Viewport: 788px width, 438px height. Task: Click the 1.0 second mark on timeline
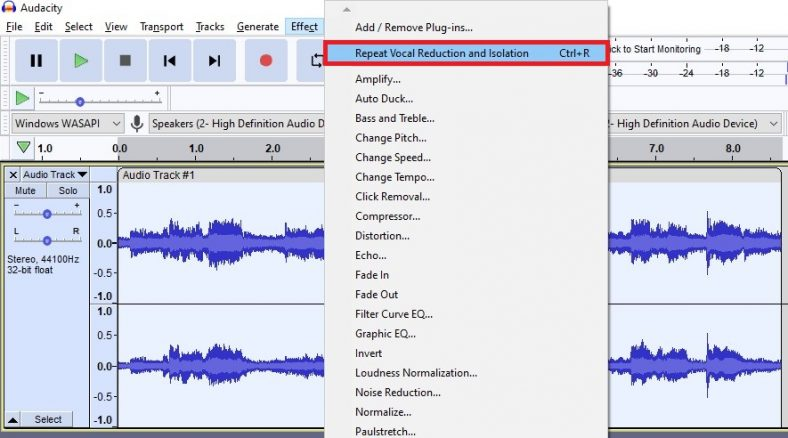click(x=196, y=149)
